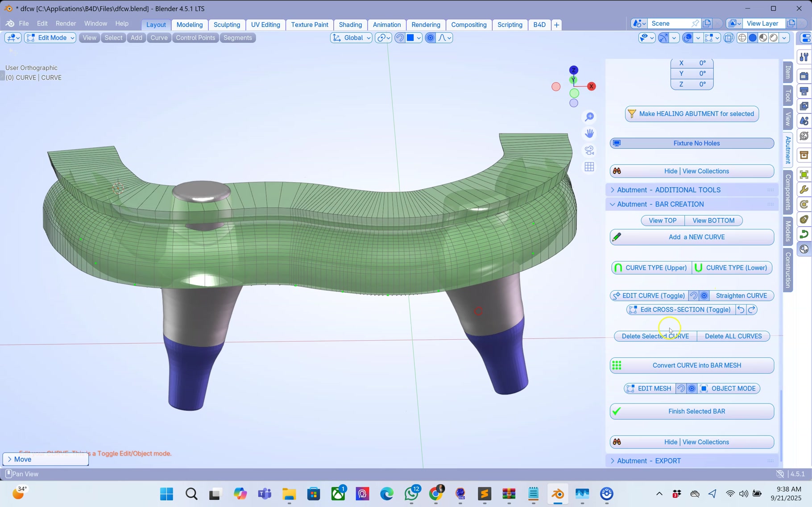This screenshot has height=507, width=812.
Task: Click Add a NEW CURVE button
Action: coord(692,237)
